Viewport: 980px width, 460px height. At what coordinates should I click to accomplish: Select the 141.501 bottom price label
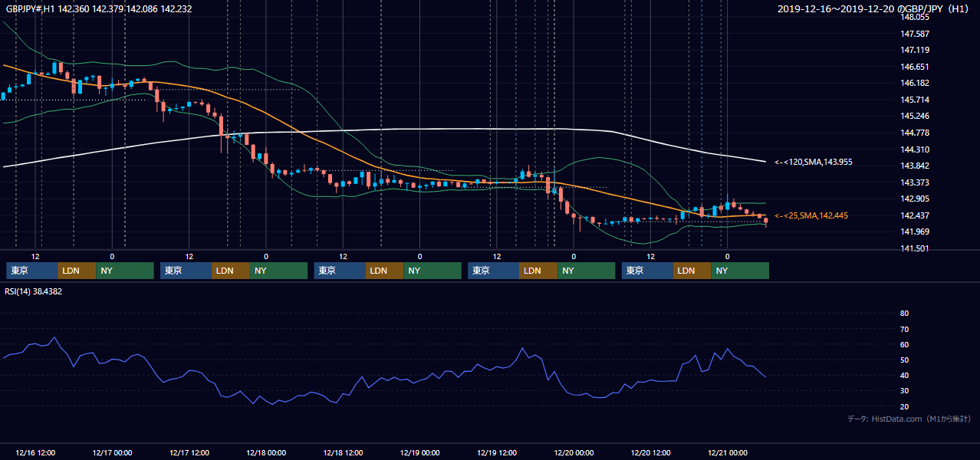click(x=915, y=248)
